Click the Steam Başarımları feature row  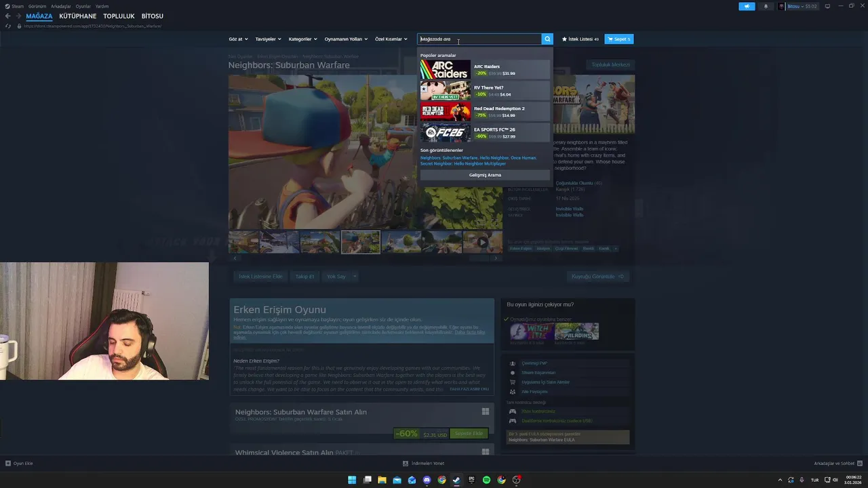point(568,373)
